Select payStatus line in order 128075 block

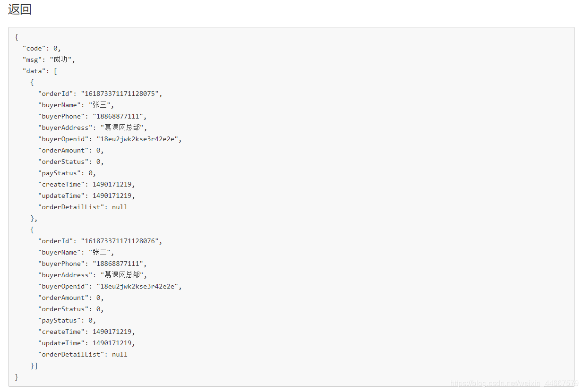[67, 173]
